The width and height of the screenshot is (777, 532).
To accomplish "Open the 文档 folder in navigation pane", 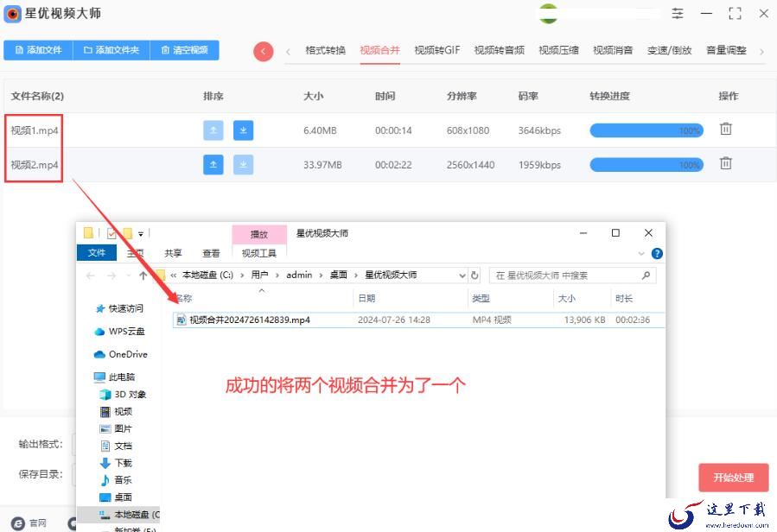I will pyautogui.click(x=116, y=446).
